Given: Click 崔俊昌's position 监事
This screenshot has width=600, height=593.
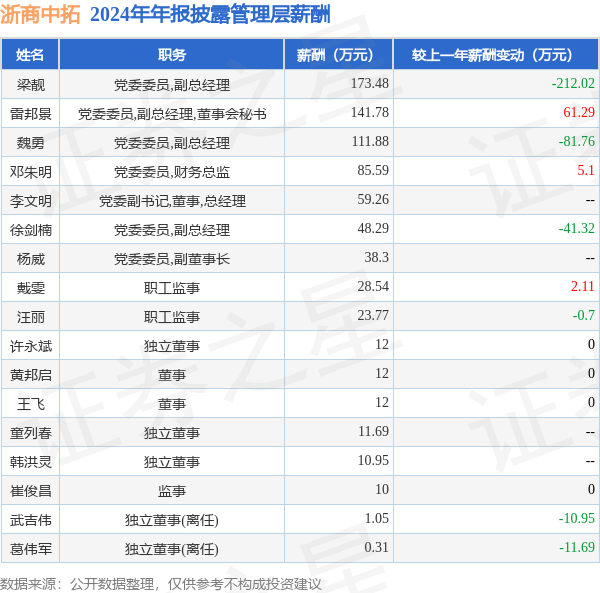Looking at the screenshot, I should [172, 491].
